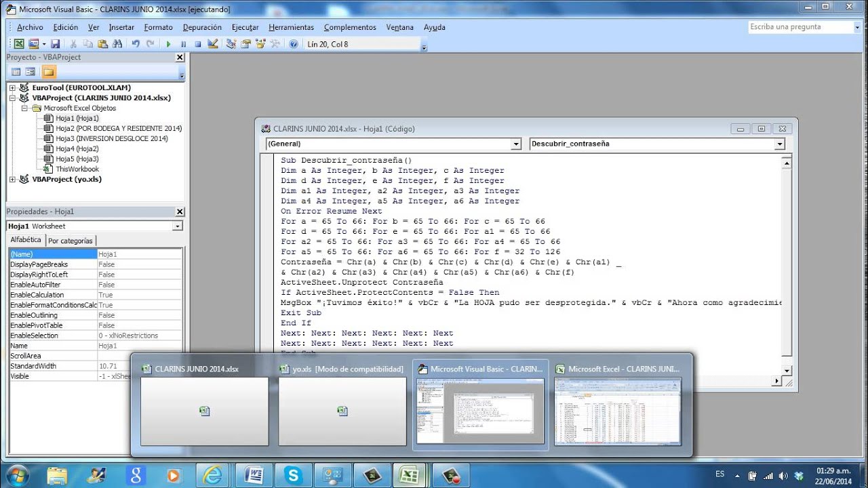
Task: Open the Hoja1 Worksheet object dropdown
Action: point(178,226)
